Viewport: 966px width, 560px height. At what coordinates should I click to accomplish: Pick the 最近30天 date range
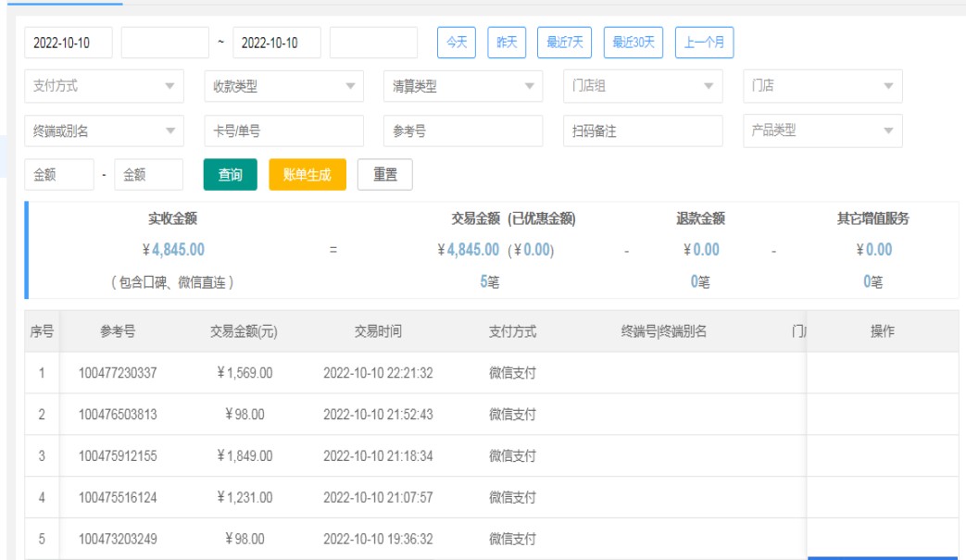coord(634,43)
